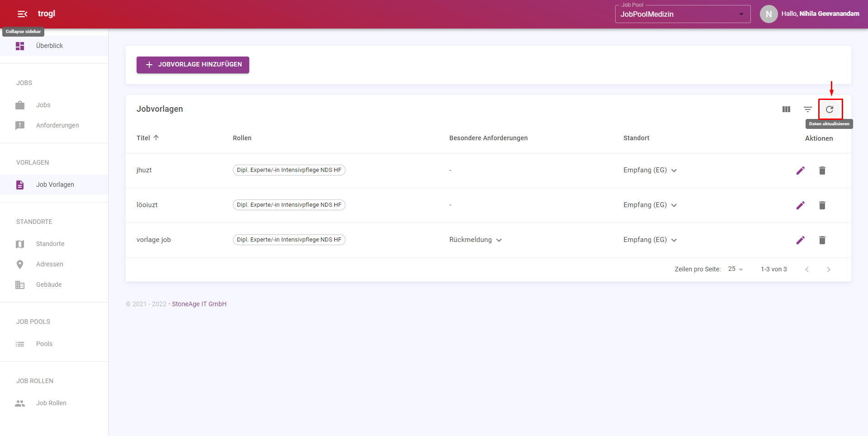Click the Job Rollen people icon
Image resolution: width=868 pixels, height=436 pixels.
(20, 403)
